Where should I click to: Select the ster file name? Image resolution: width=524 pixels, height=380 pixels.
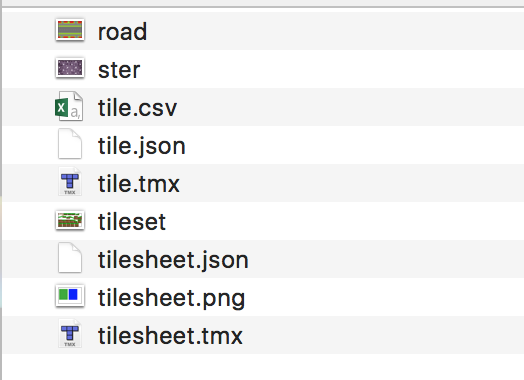119,70
